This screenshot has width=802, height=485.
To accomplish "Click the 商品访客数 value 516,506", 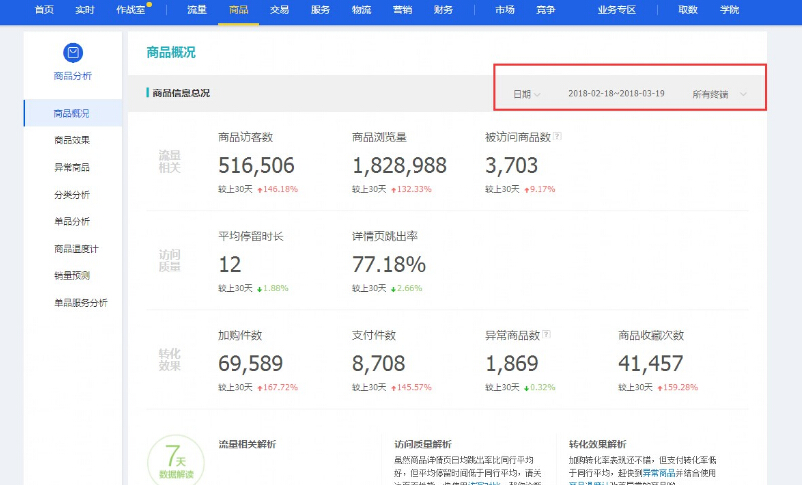I will coord(256,166).
